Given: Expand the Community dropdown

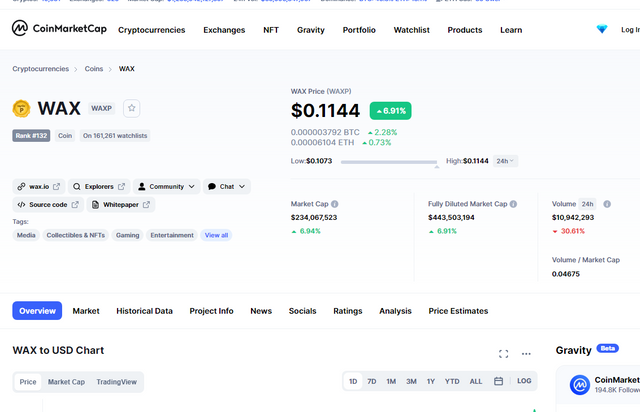Looking at the screenshot, I should (x=167, y=187).
